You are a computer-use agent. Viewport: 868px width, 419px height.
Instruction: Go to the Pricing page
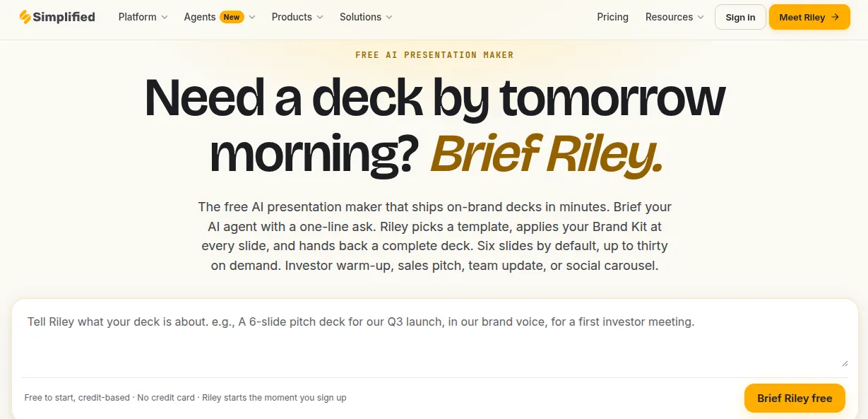click(x=612, y=17)
